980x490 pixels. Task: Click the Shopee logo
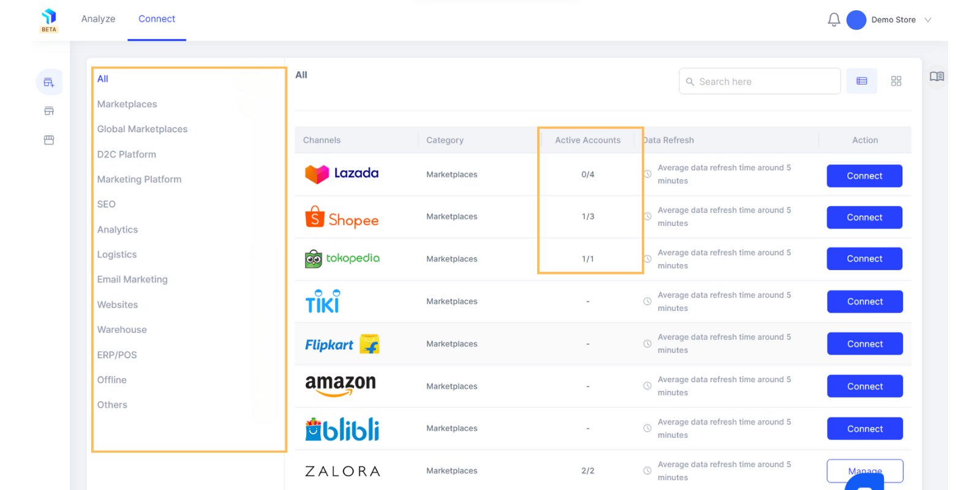tap(342, 217)
